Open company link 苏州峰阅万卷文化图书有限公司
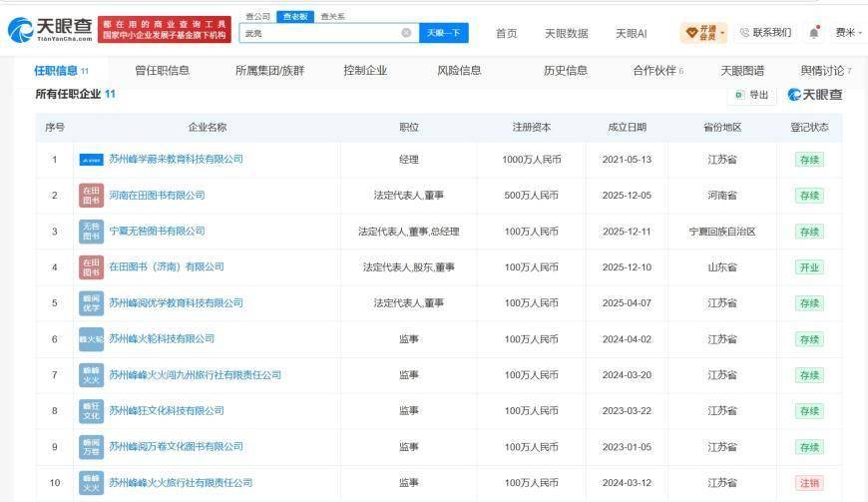 [x=176, y=446]
